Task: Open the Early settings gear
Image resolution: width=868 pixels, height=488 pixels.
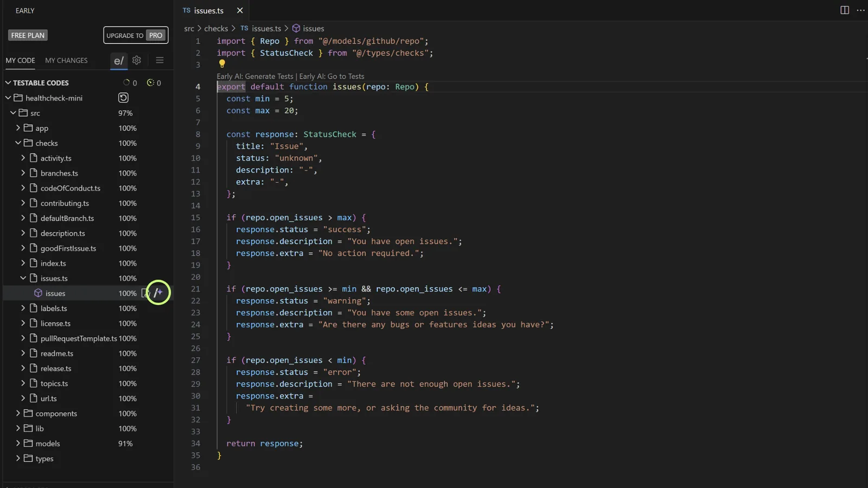Action: [137, 60]
